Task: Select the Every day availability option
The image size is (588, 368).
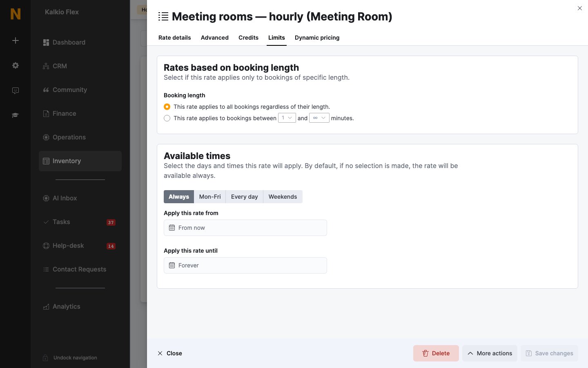Action: tap(245, 197)
